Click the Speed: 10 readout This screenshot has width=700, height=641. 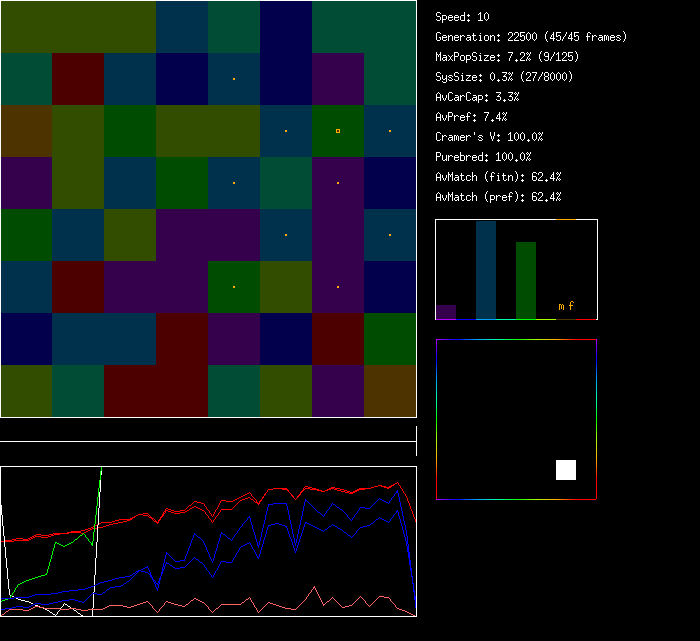(462, 17)
